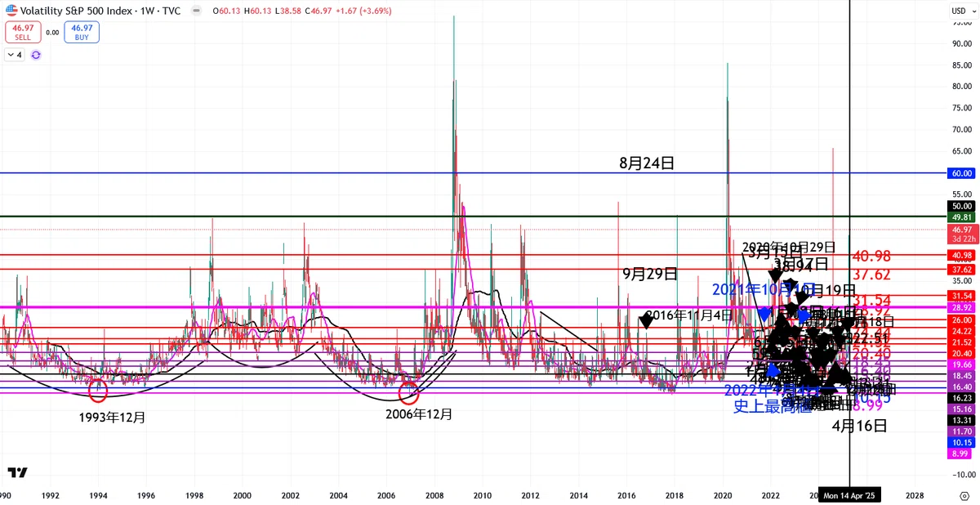
Task: Select the red 21.52 axis price label
Action: [x=961, y=342]
